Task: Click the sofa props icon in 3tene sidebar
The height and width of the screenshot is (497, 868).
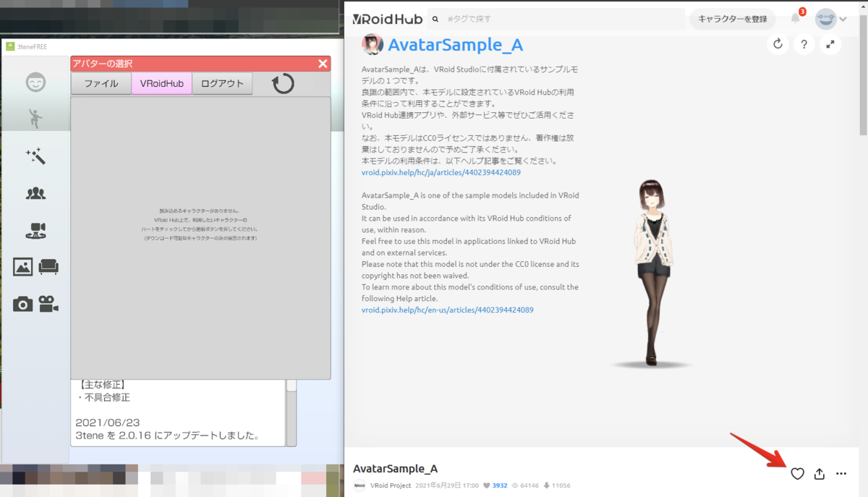Action: click(x=48, y=267)
